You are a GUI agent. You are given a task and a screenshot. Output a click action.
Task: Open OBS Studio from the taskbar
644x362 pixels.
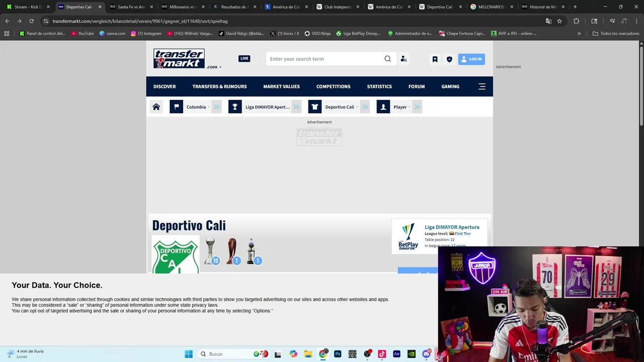click(x=367, y=354)
